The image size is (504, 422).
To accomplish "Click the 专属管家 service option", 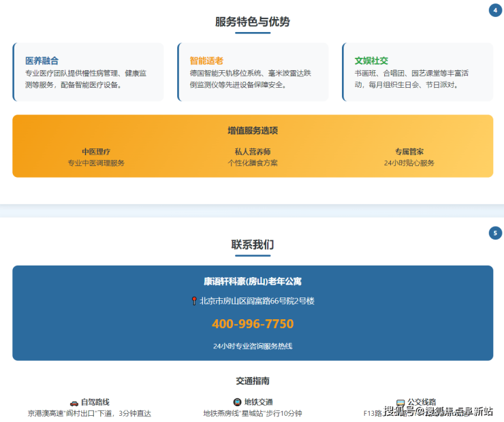I will click(x=409, y=152).
